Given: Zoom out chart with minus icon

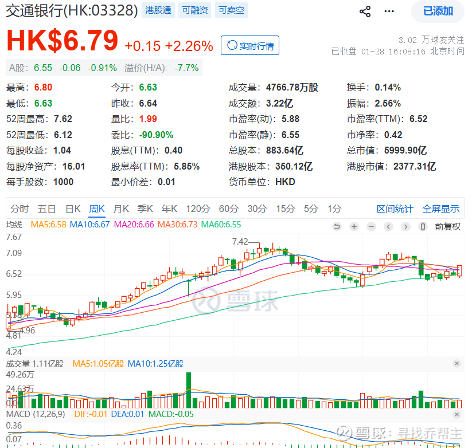Looking at the screenshot, I should (371, 226).
